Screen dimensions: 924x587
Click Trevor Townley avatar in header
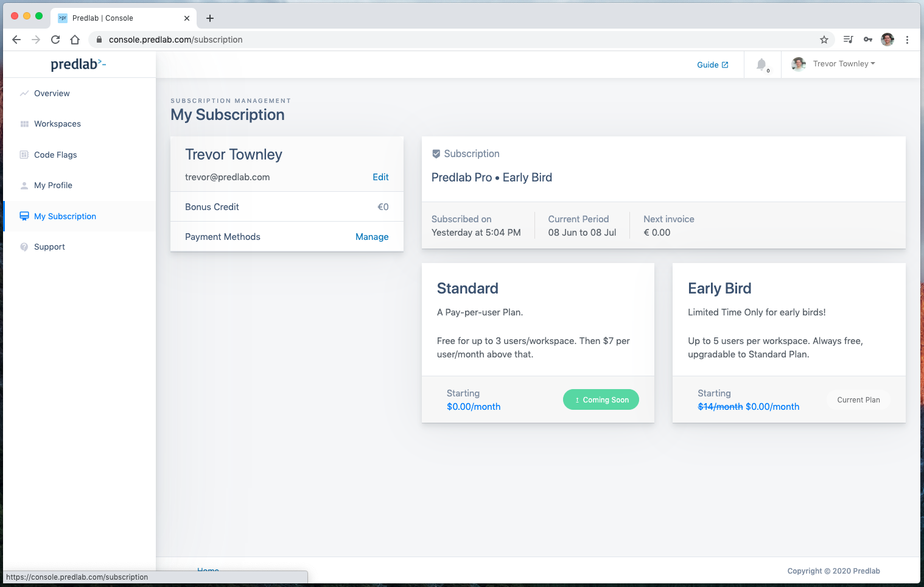point(799,64)
